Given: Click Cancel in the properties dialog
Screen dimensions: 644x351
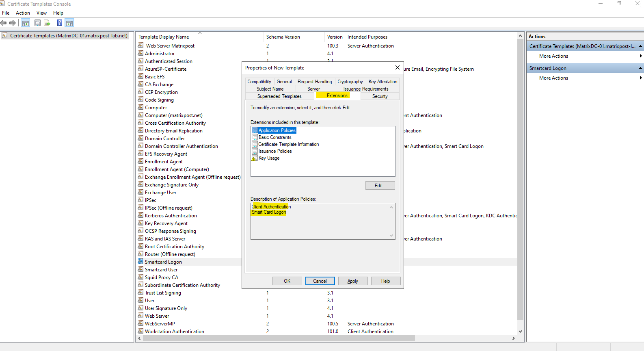Looking at the screenshot, I should 320,281.
